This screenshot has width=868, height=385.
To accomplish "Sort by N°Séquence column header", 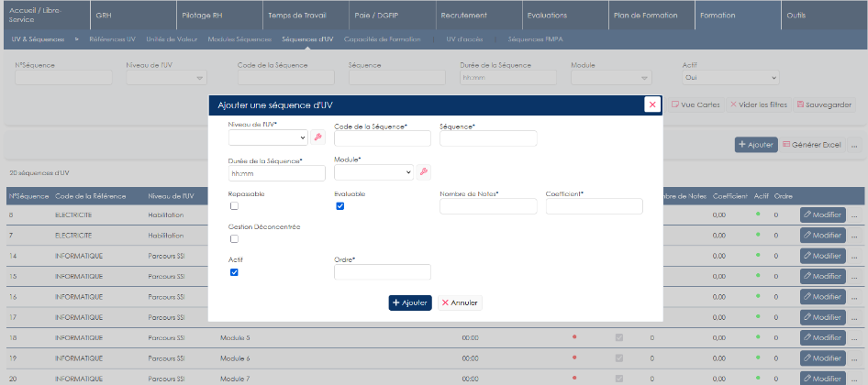I will pyautogui.click(x=28, y=196).
